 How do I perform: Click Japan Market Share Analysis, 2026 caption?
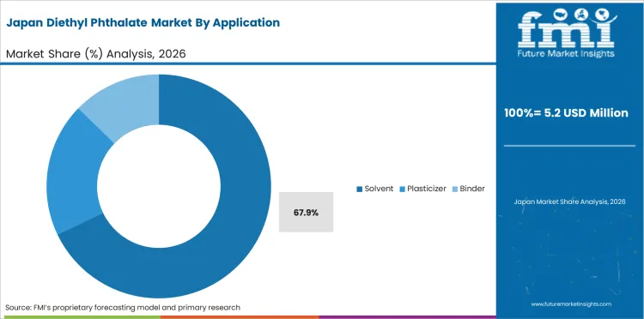(569, 202)
